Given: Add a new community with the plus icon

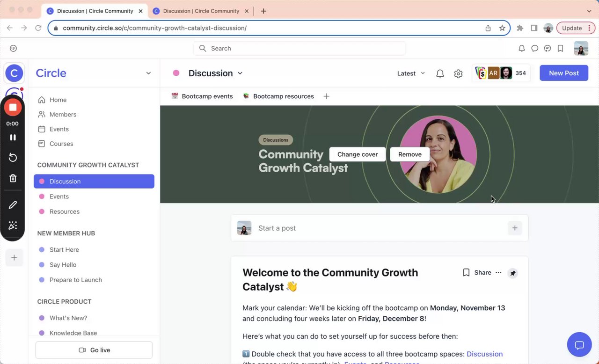Looking at the screenshot, I should click(x=14, y=258).
